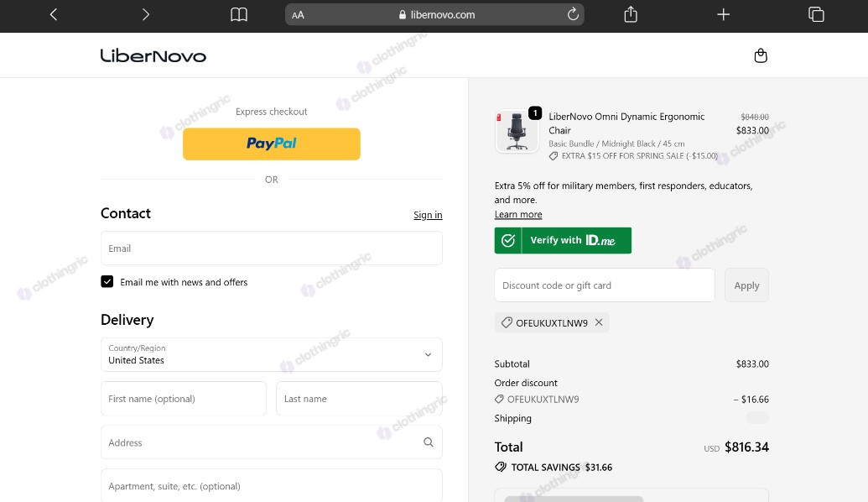
Task: Focus the Apartment, suite, etc. field
Action: 271,486
